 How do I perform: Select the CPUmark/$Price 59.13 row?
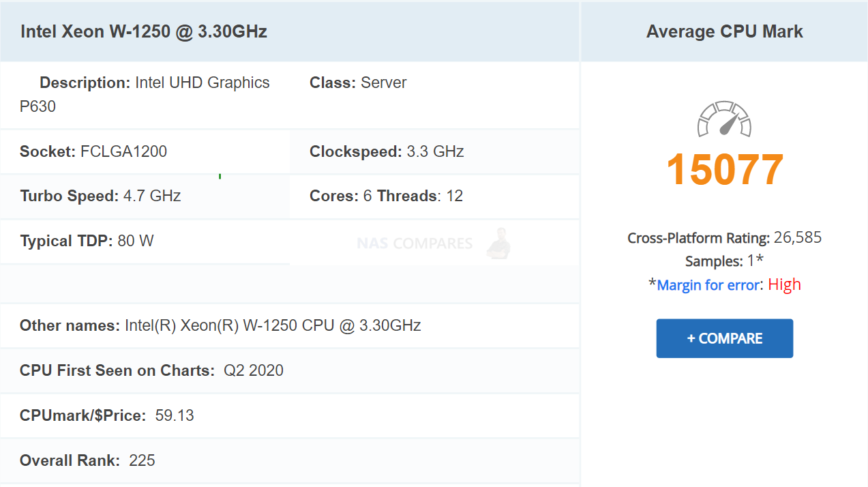point(290,415)
